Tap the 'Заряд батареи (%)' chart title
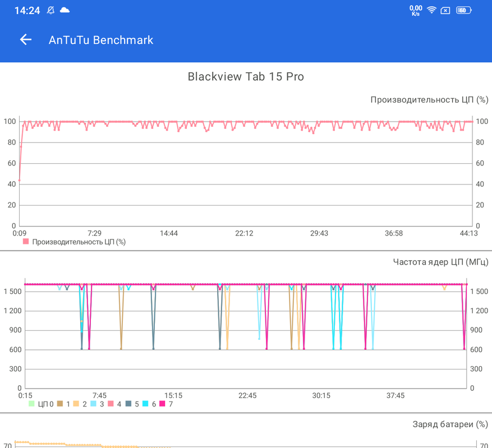 [x=450, y=424]
